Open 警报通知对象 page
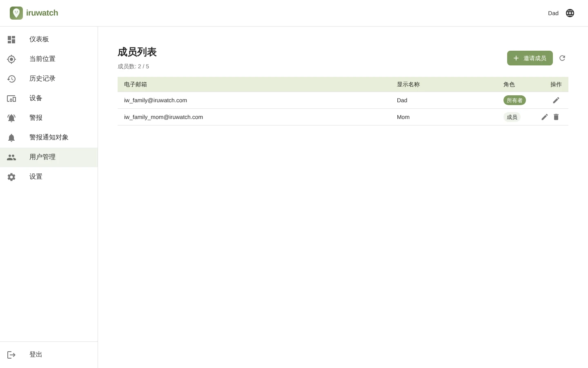Image resolution: width=588 pixels, height=368 pixels. 49,137
